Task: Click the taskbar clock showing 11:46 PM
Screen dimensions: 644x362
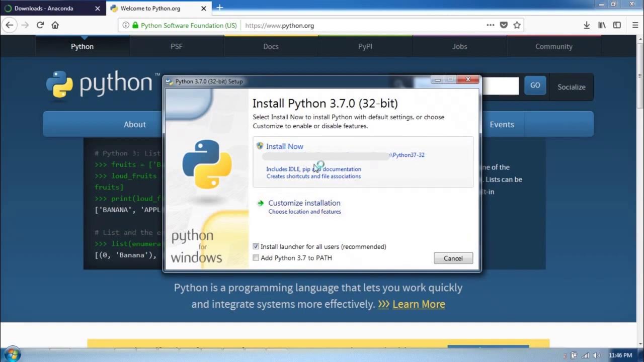Action: tap(620, 355)
